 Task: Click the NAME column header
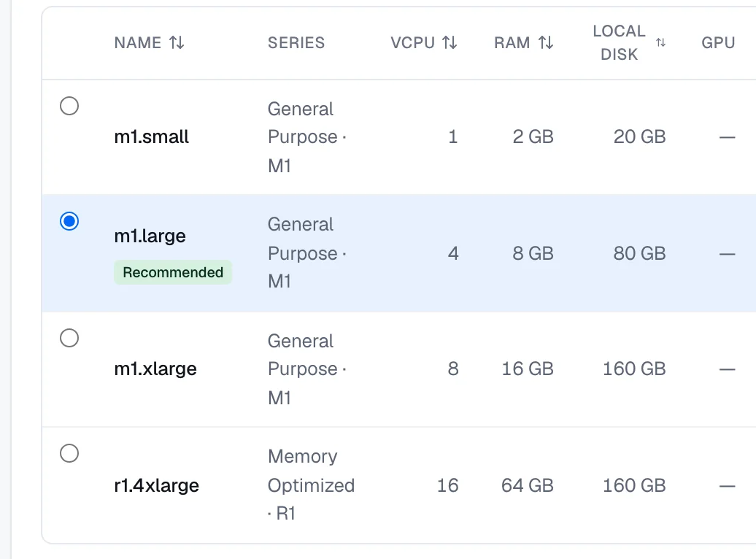point(138,42)
